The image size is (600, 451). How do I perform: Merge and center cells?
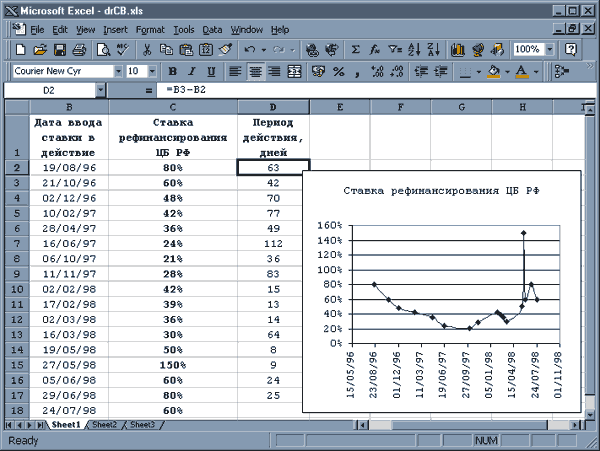pyautogui.click(x=294, y=71)
